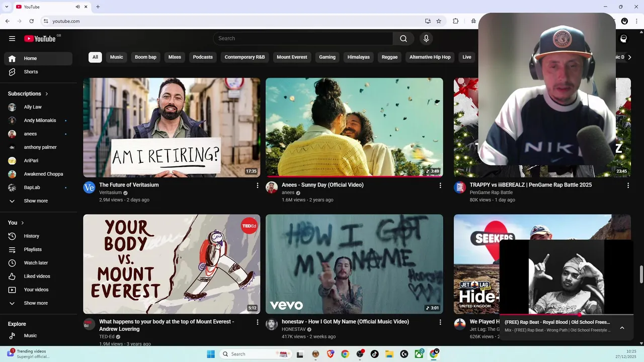644x362 pixels.
Task: Open Playlists from the sidebar
Action: point(38,249)
